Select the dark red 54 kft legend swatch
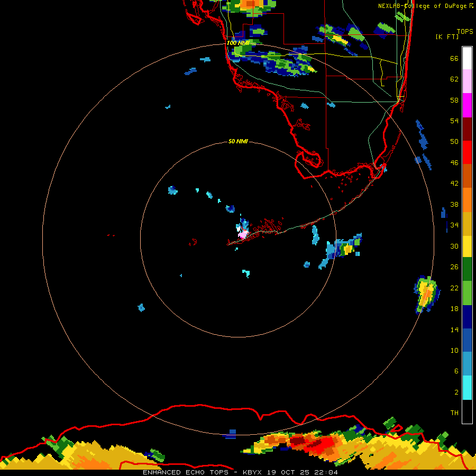The width and height of the screenshot is (476, 476). [x=467, y=130]
